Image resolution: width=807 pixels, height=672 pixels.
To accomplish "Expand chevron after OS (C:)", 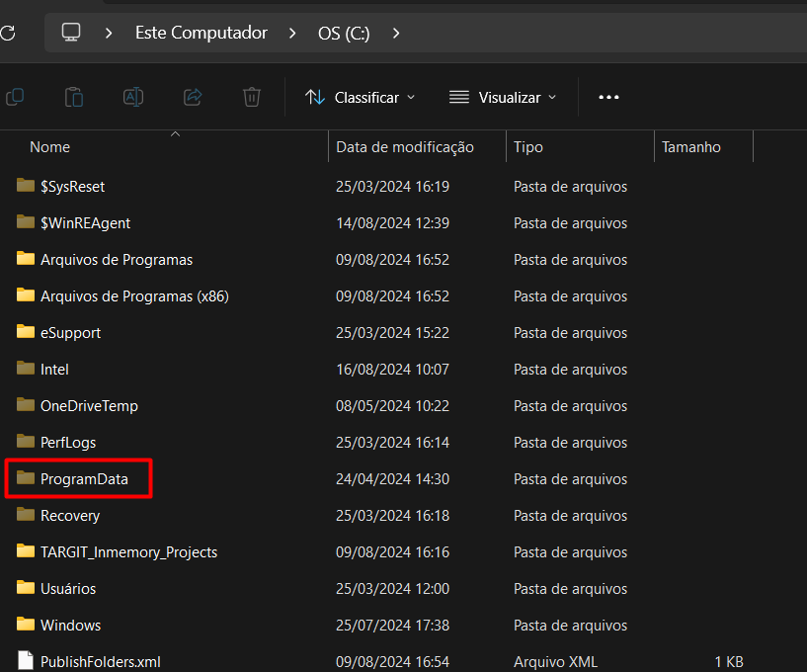I will [396, 33].
